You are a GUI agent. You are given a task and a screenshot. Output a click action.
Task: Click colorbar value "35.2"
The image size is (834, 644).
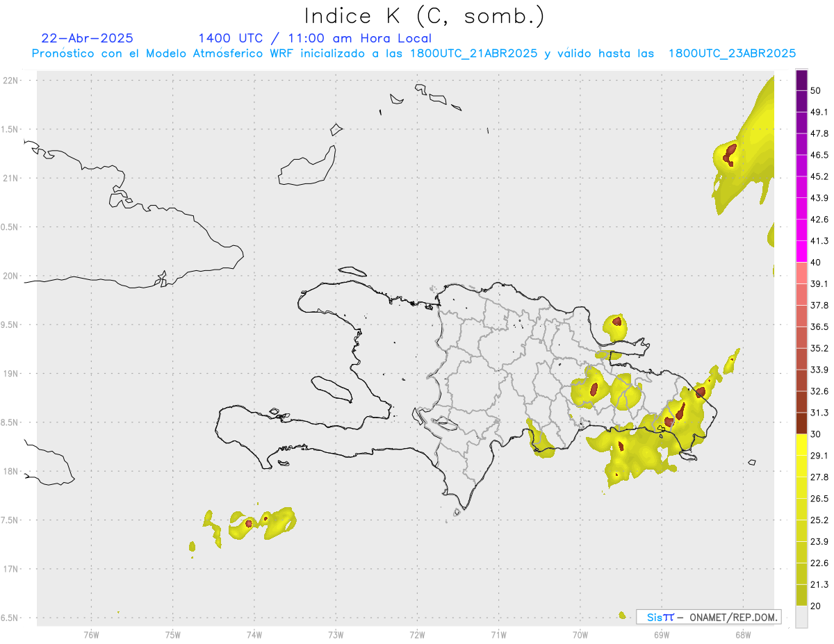pyautogui.click(x=819, y=348)
